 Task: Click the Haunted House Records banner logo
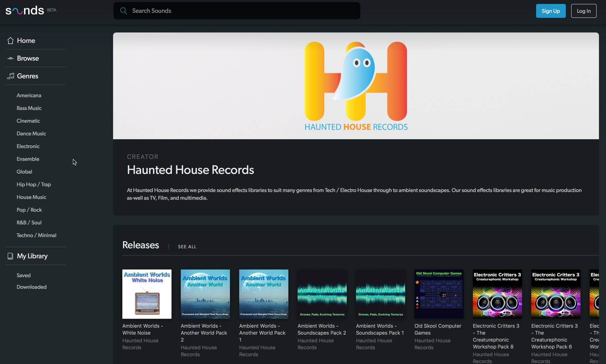356,86
